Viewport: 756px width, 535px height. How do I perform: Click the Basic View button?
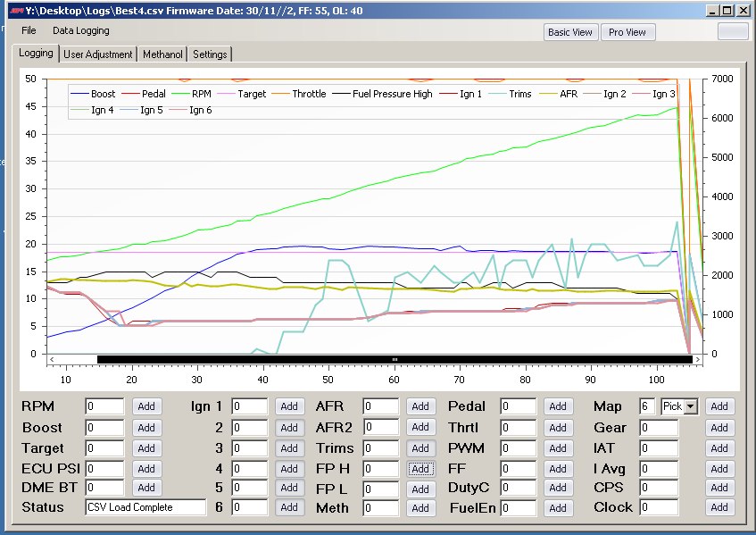(570, 32)
